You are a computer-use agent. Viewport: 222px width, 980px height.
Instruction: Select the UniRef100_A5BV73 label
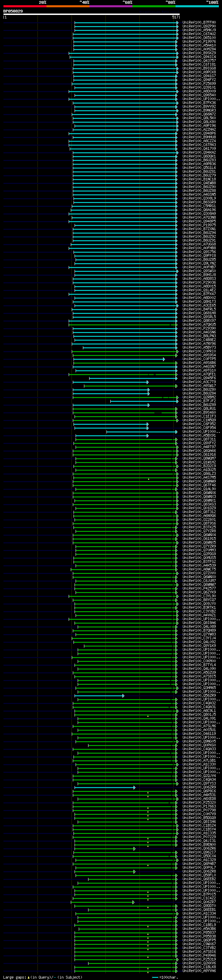pos(199,347)
